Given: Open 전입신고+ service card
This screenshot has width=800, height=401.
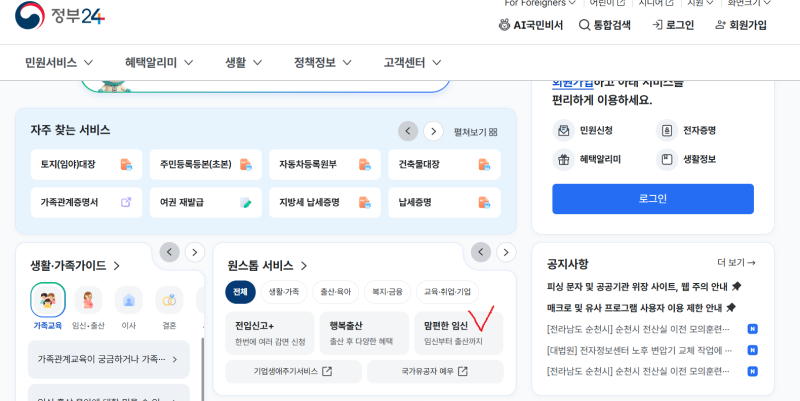Looking at the screenshot, I should point(270,333).
